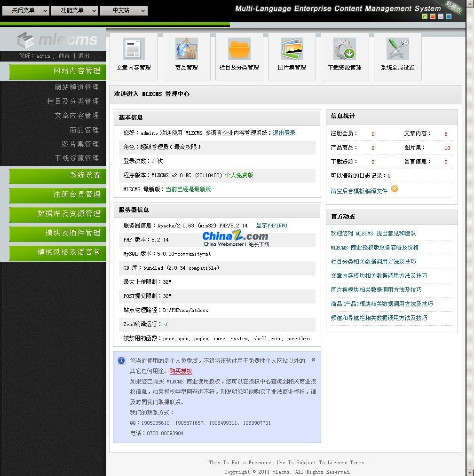This screenshot has width=474, height=476.
Task: Open 网站频道管理 in the sidebar
Action: (77, 87)
